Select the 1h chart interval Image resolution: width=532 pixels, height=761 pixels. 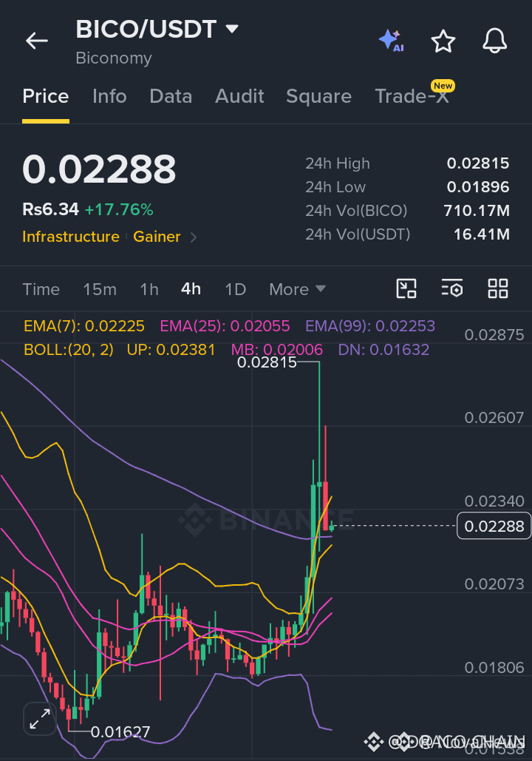pyautogui.click(x=149, y=289)
